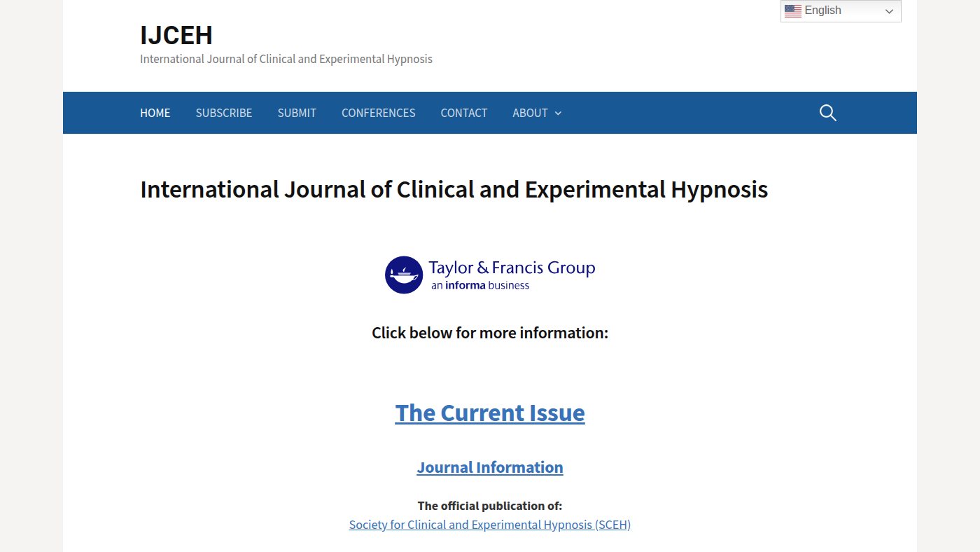Open the Journal Information link
The width and height of the screenshot is (980, 552).
[x=490, y=467]
